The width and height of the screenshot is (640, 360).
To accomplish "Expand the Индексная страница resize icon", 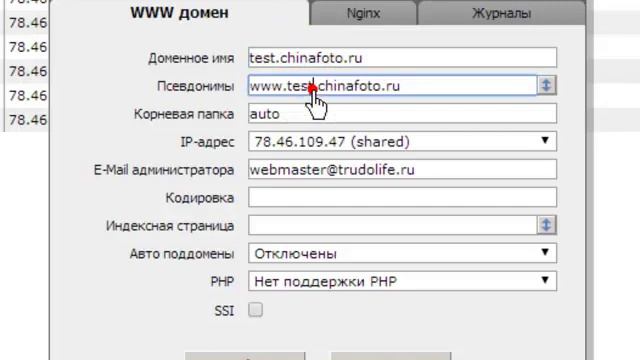I will pyautogui.click(x=547, y=225).
